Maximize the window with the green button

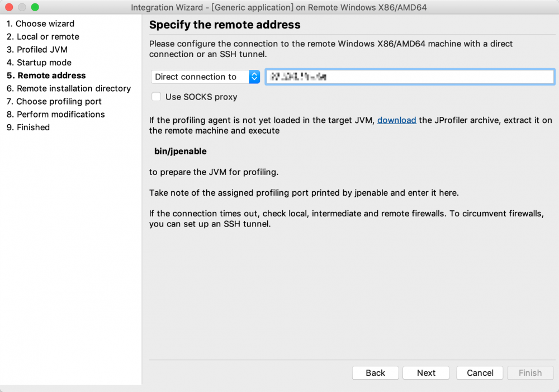coord(35,7)
